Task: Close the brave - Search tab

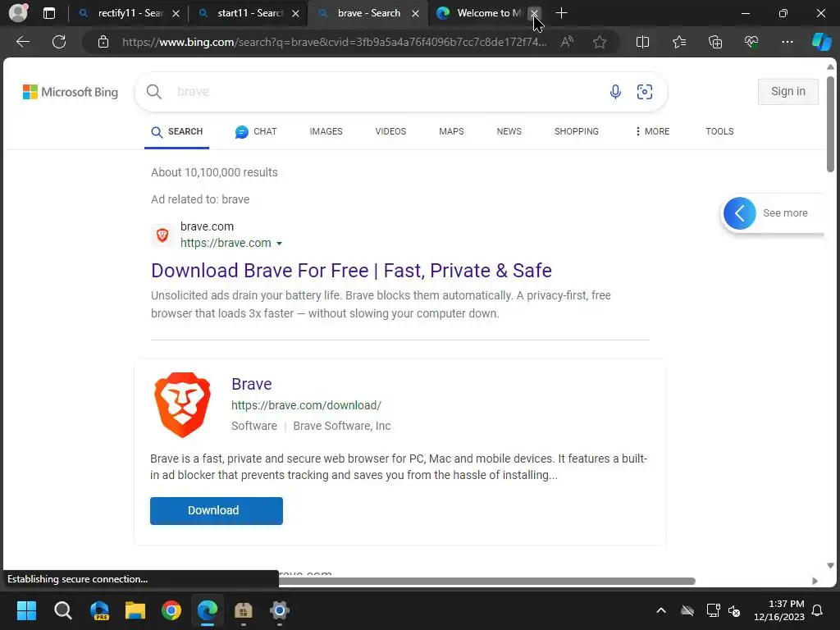Action: coord(415,13)
